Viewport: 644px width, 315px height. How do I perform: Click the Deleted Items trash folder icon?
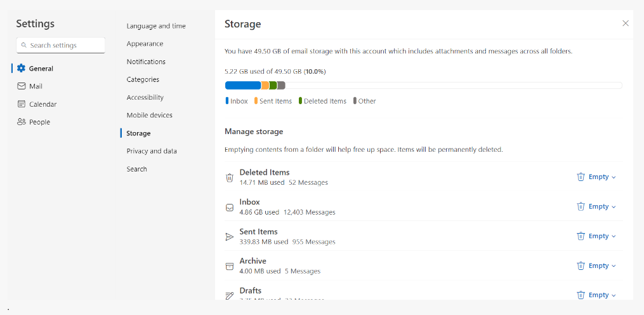pos(230,178)
